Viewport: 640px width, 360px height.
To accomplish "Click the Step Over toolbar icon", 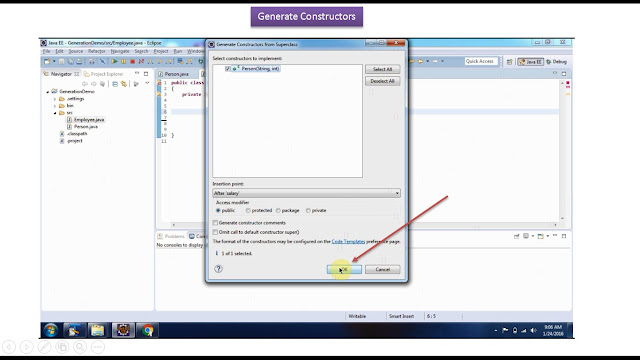I will [x=159, y=61].
